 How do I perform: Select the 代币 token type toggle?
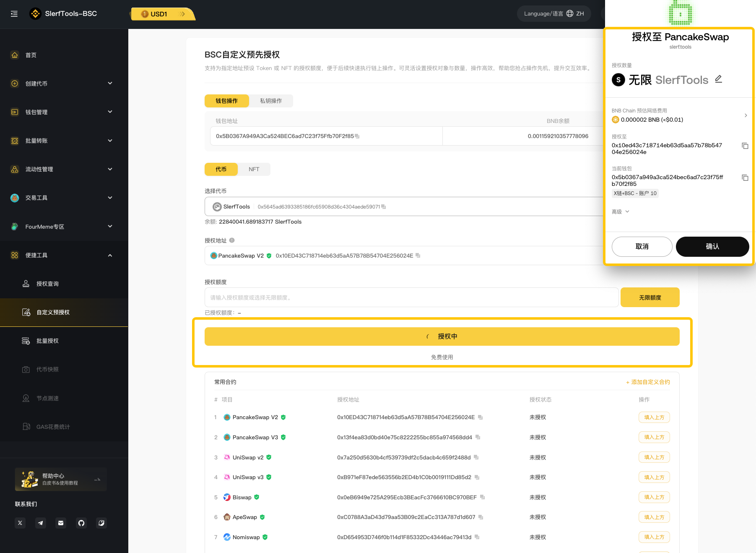point(221,170)
